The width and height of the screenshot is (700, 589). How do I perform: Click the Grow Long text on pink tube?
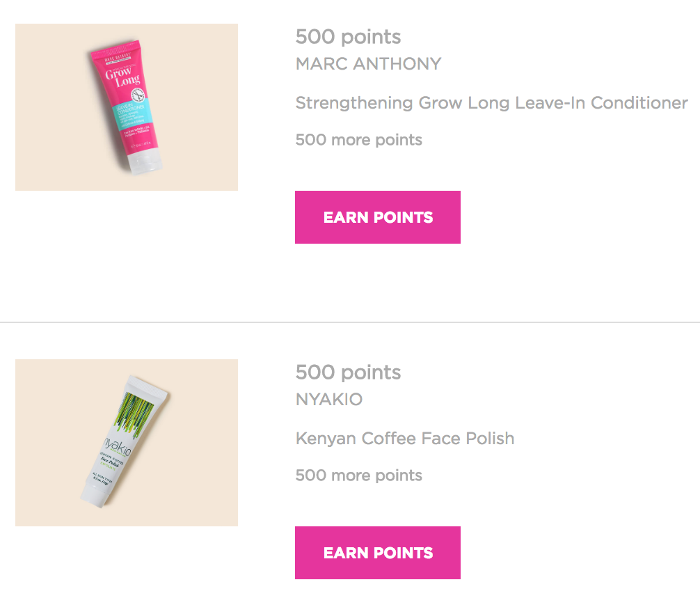[x=122, y=77]
